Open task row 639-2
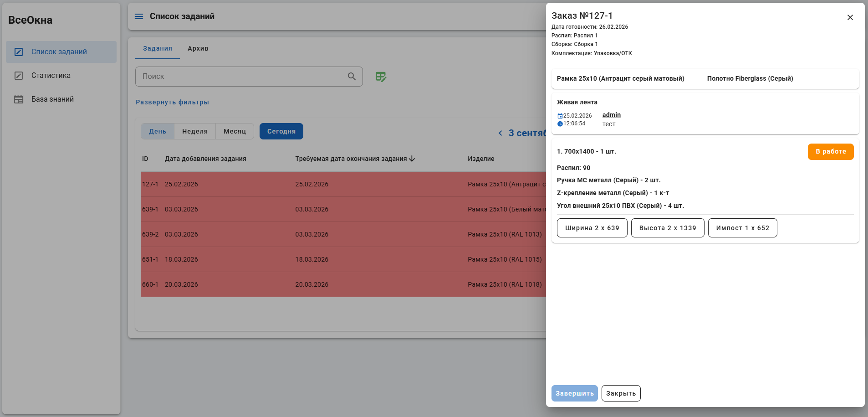 click(x=343, y=234)
